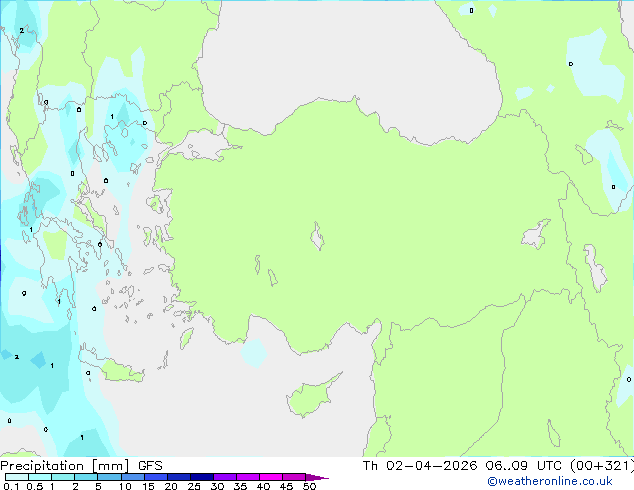Screen dimensions: 634x490
Task: Select the 45–50 mm legend color swatch
Action: click(294, 477)
